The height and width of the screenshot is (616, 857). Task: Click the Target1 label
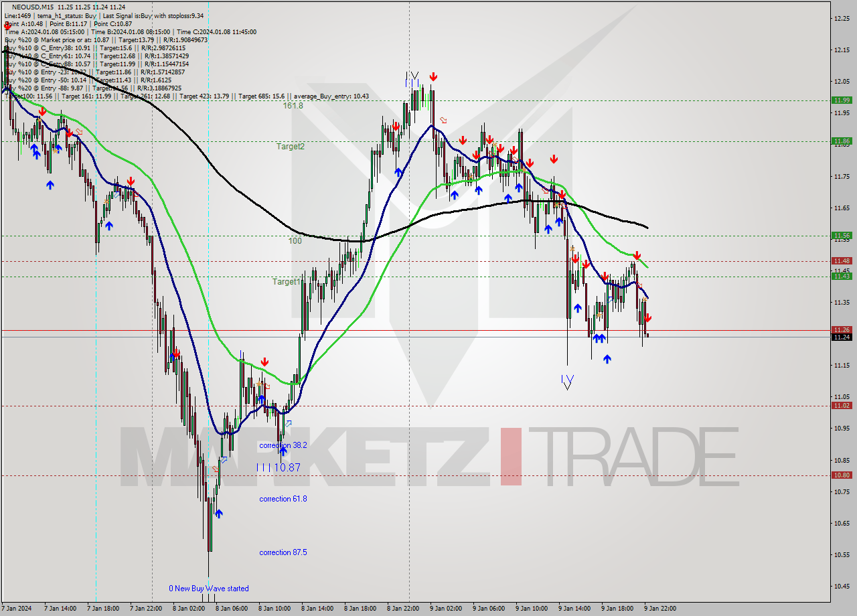(x=286, y=282)
